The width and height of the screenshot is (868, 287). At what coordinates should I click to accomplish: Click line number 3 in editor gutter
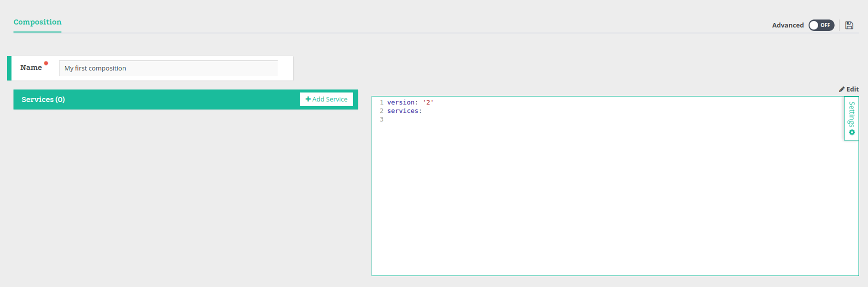click(x=382, y=119)
